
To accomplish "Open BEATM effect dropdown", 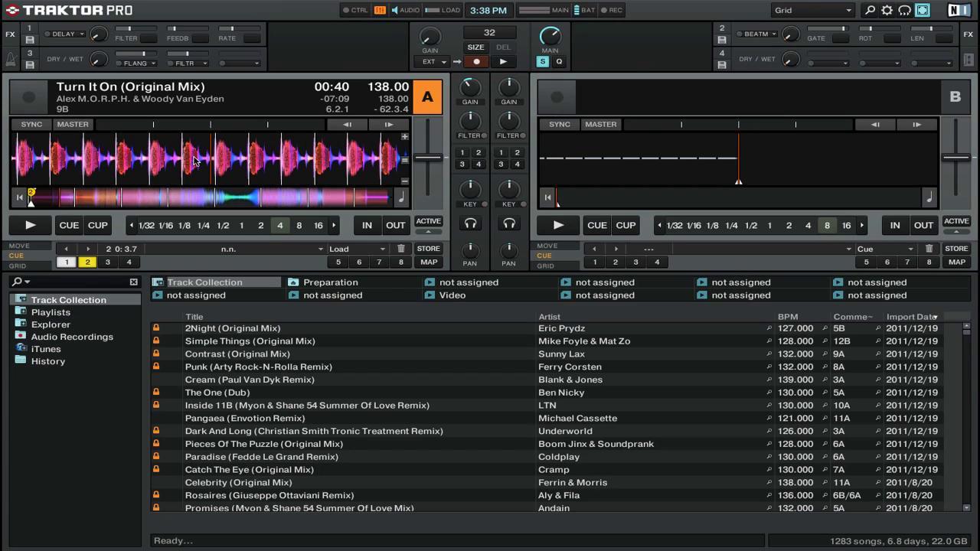I will pos(756,34).
